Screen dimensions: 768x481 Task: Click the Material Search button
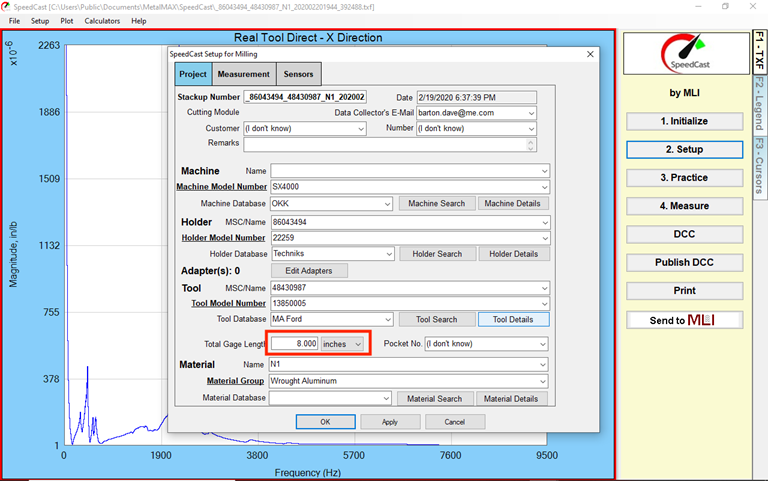tap(434, 399)
